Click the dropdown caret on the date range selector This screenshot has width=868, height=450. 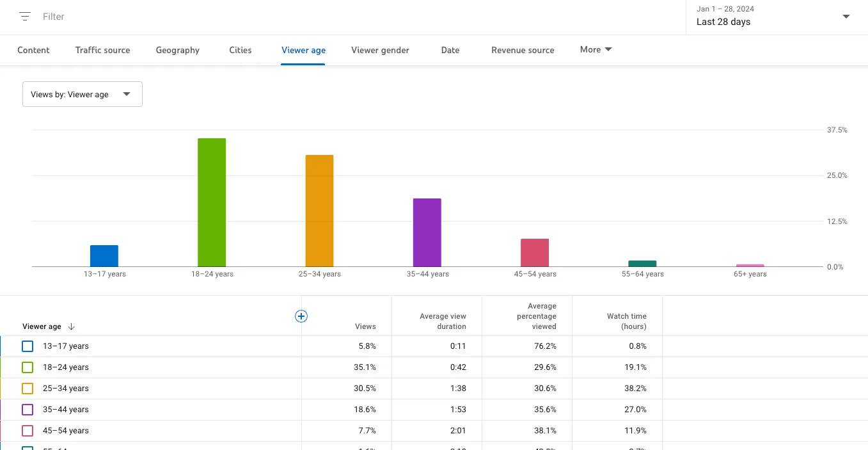point(846,17)
